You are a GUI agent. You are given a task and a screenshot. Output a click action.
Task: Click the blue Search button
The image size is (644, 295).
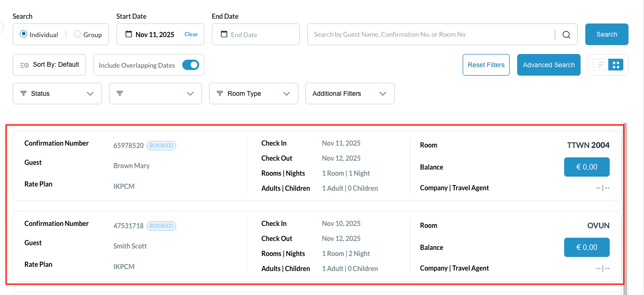[606, 34]
